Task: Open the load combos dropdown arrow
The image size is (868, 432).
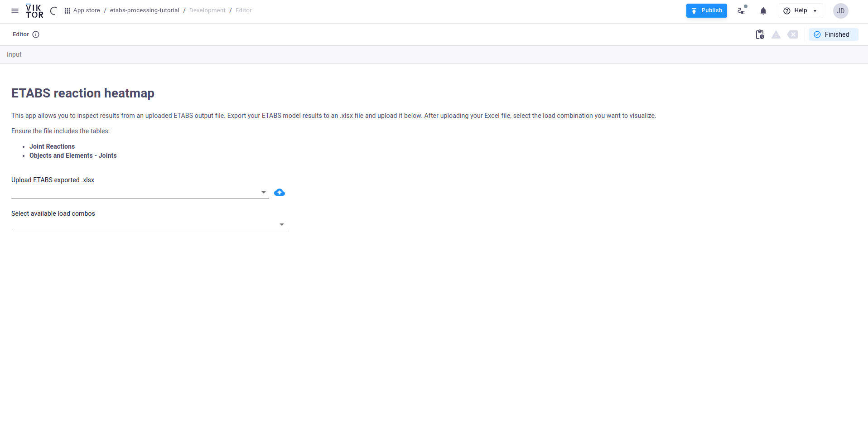Action: click(281, 225)
